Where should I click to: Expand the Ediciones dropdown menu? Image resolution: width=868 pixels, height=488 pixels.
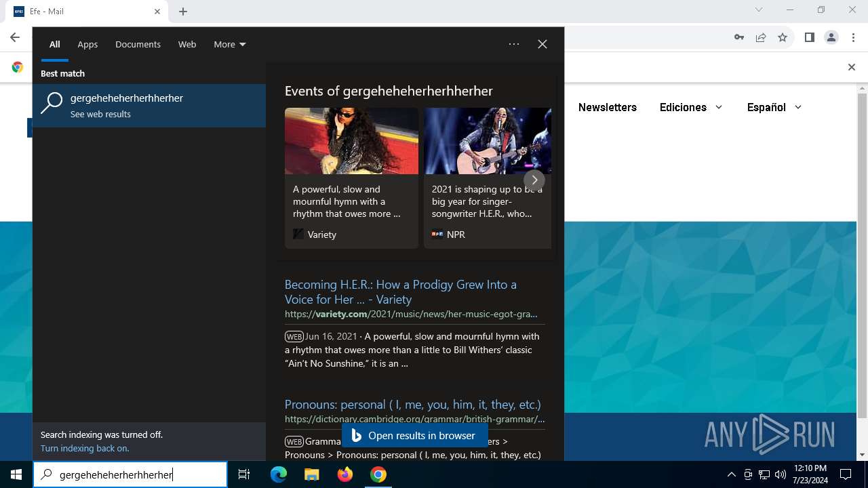(691, 107)
